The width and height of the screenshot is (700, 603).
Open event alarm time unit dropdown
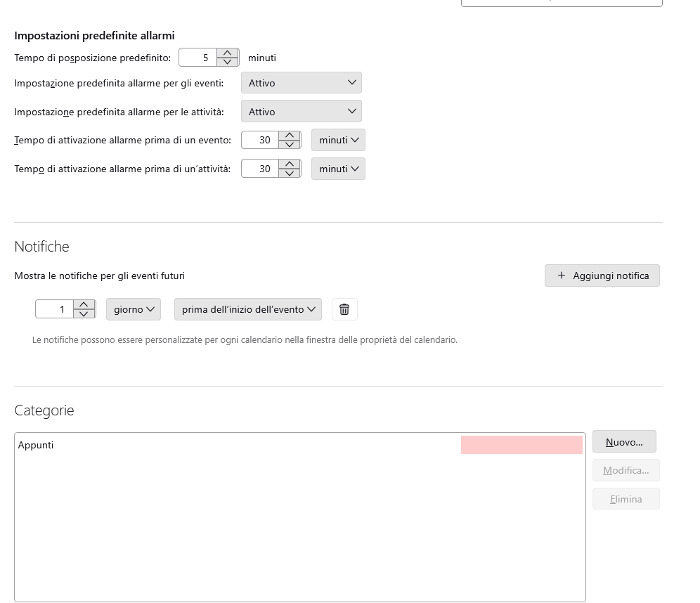pyautogui.click(x=338, y=141)
